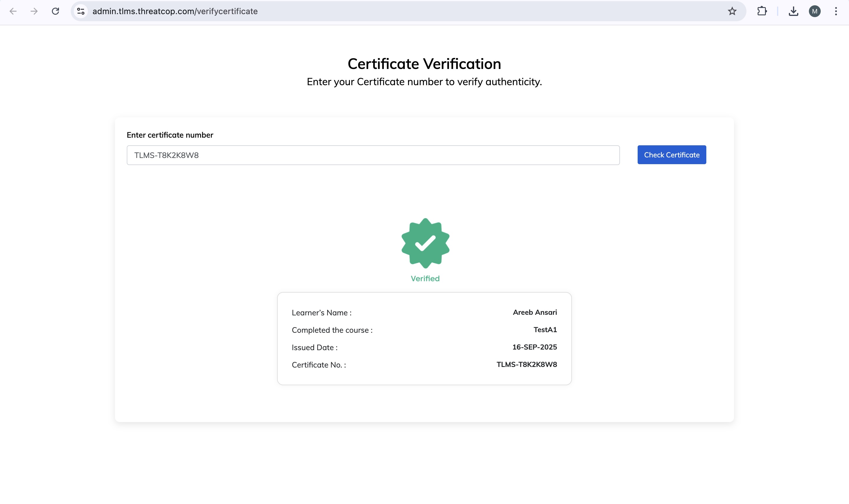Open the browser downloads icon

tap(793, 11)
